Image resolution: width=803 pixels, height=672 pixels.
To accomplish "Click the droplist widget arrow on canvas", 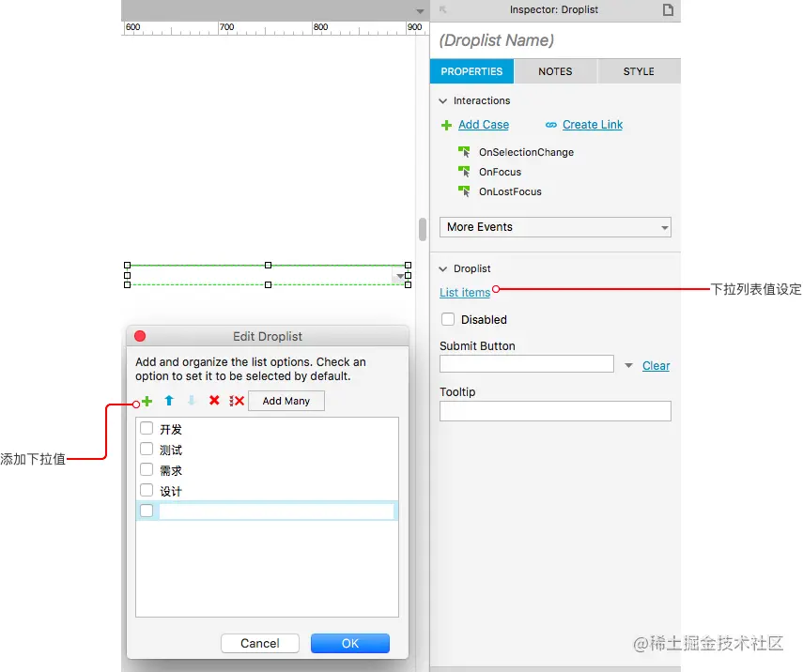I will (x=400, y=276).
